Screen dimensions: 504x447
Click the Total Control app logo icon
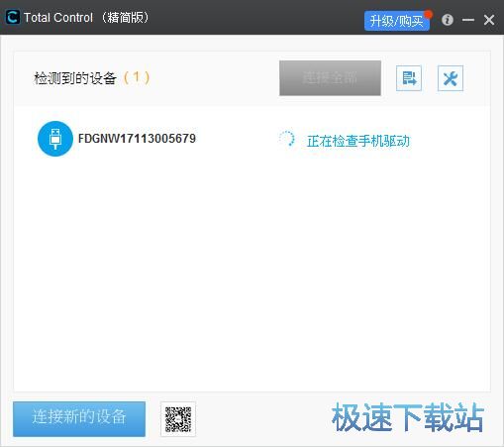click(13, 17)
